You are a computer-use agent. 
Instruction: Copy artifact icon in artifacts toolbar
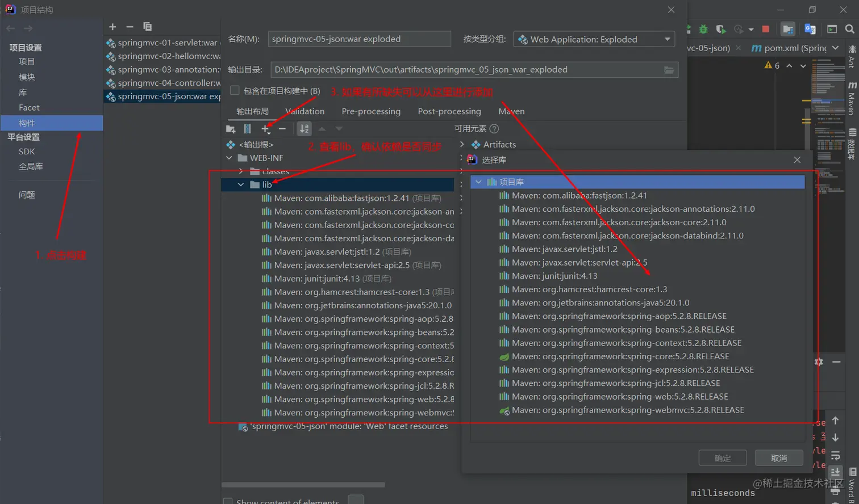point(147,27)
